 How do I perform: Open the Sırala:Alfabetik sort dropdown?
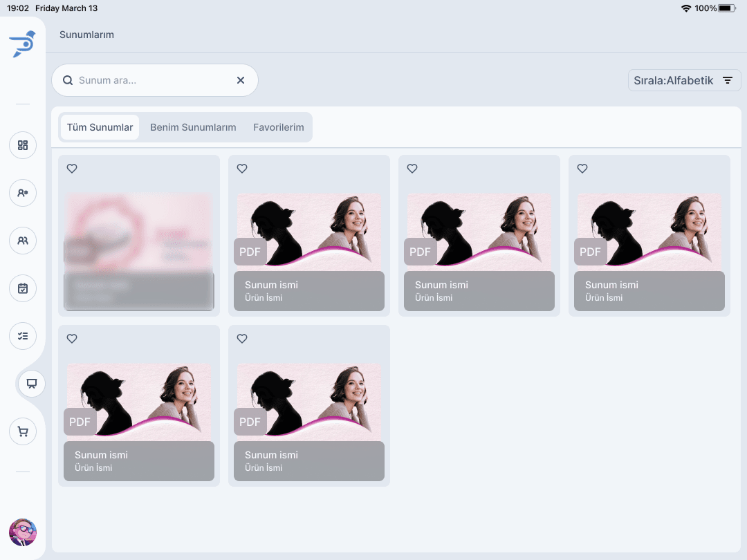[683, 81]
